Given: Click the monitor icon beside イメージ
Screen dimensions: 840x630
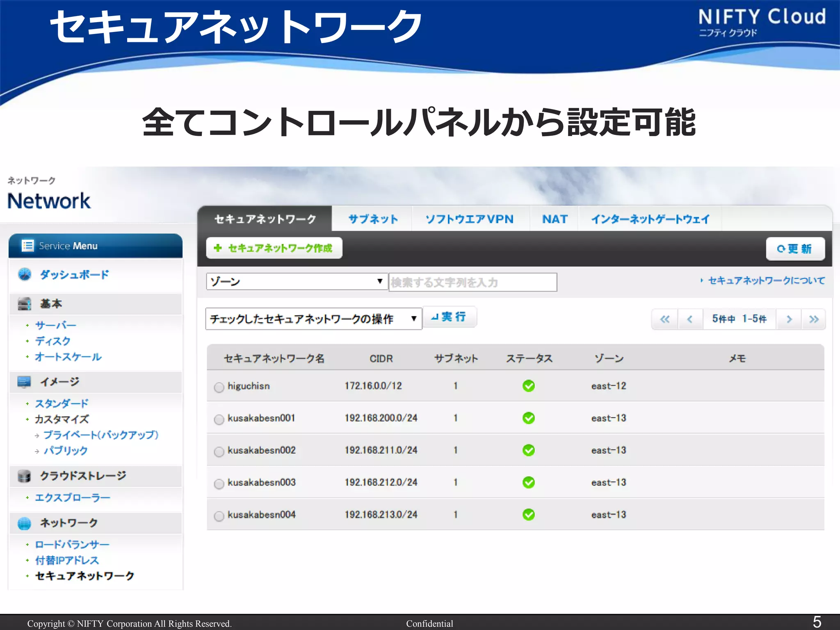Looking at the screenshot, I should 24,382.
